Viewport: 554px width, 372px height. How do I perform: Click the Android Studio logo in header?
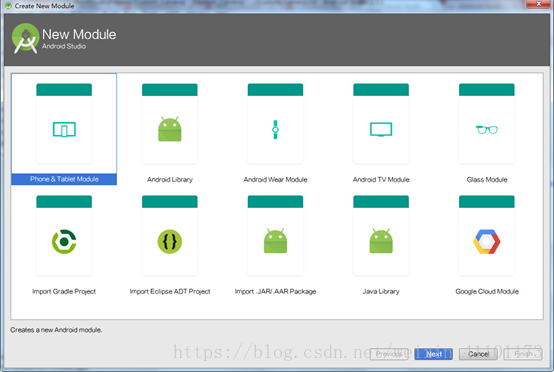[x=25, y=38]
